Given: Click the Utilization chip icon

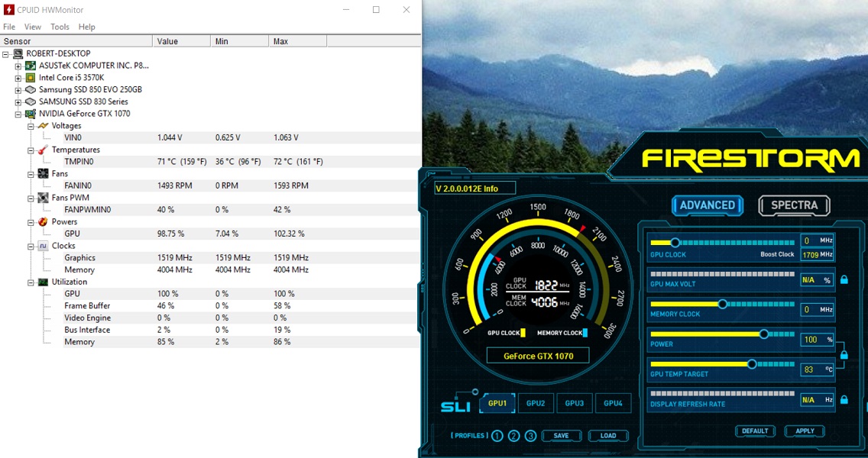Looking at the screenshot, I should pyautogui.click(x=44, y=282).
